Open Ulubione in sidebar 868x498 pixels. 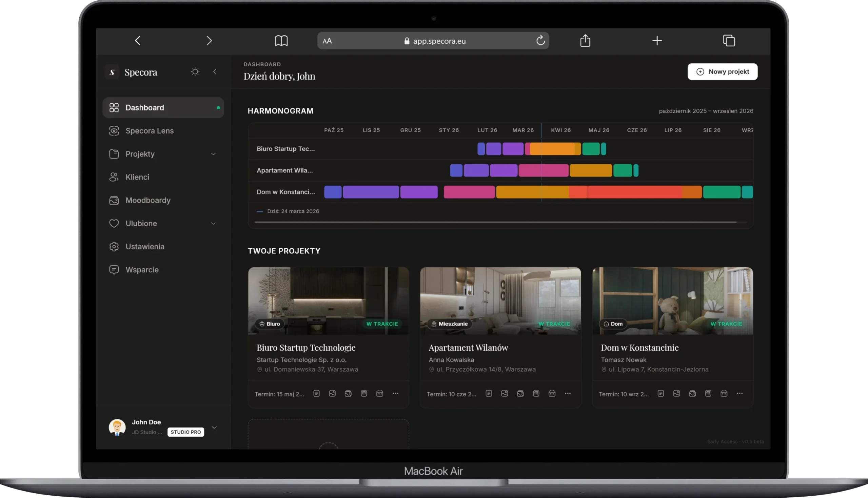pos(163,223)
